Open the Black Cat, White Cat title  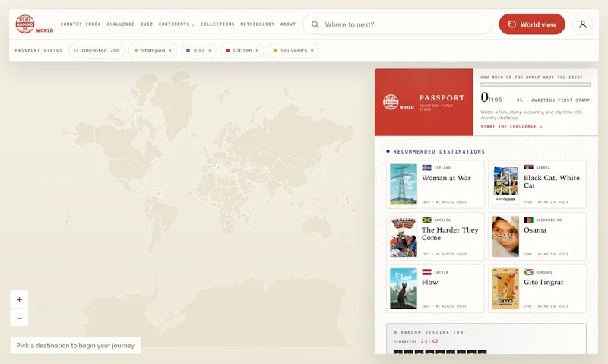[x=552, y=182]
